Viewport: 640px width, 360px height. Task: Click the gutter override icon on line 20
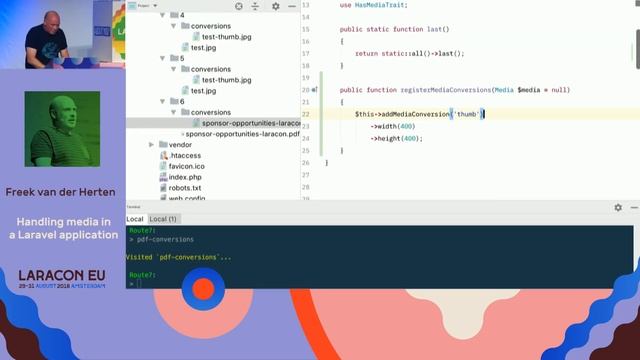[314, 90]
